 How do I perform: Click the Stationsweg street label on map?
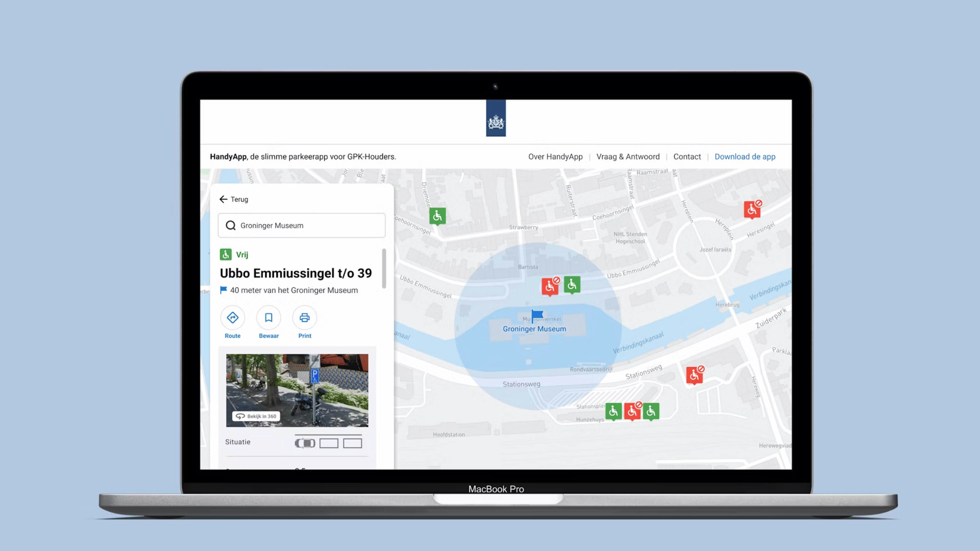(x=521, y=384)
